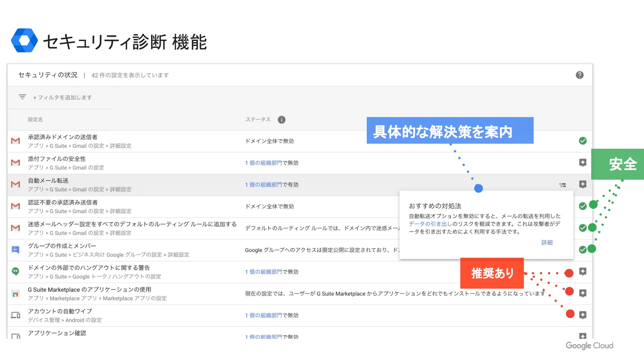Follow the データの引き出し link in popup
The width and height of the screenshot is (644, 362).
click(430, 224)
